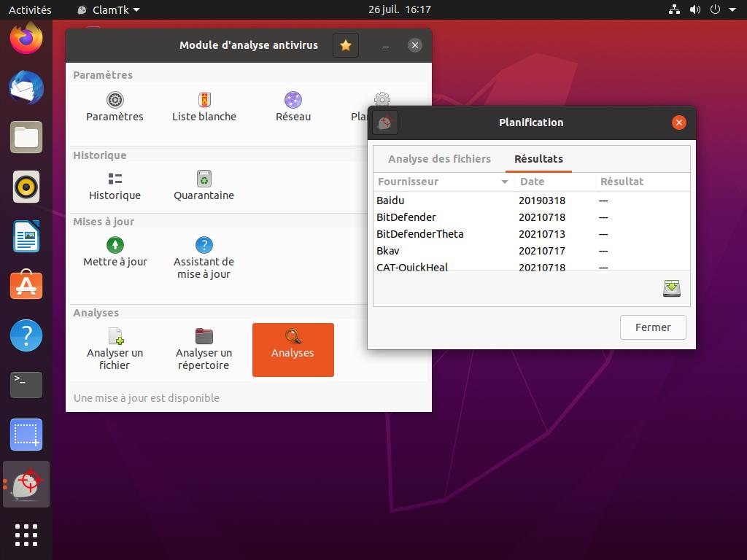Viewport: 747px width, 560px height.
Task: Open ClamTk application menu in top bar
Action: tap(108, 9)
